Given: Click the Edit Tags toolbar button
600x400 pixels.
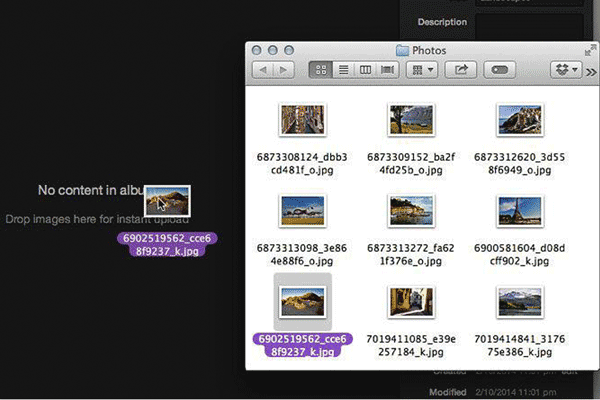Looking at the screenshot, I should [500, 70].
